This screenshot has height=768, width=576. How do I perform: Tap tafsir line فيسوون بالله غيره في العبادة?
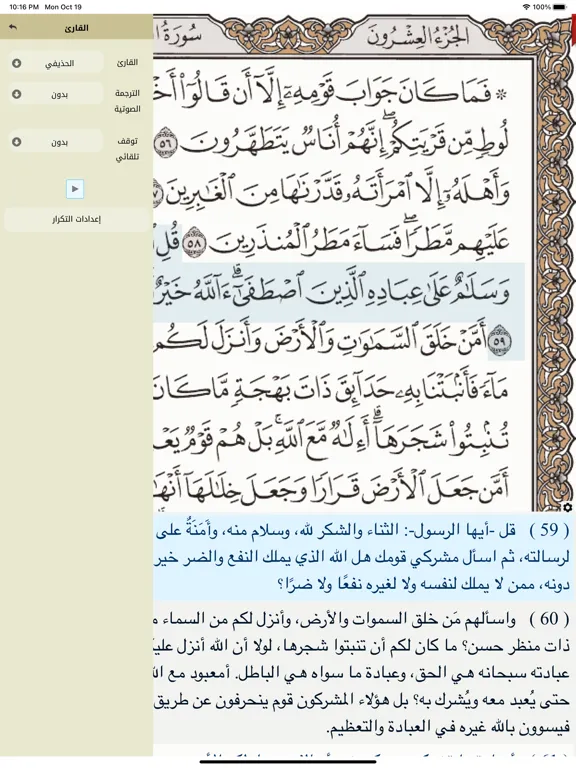tap(448, 727)
